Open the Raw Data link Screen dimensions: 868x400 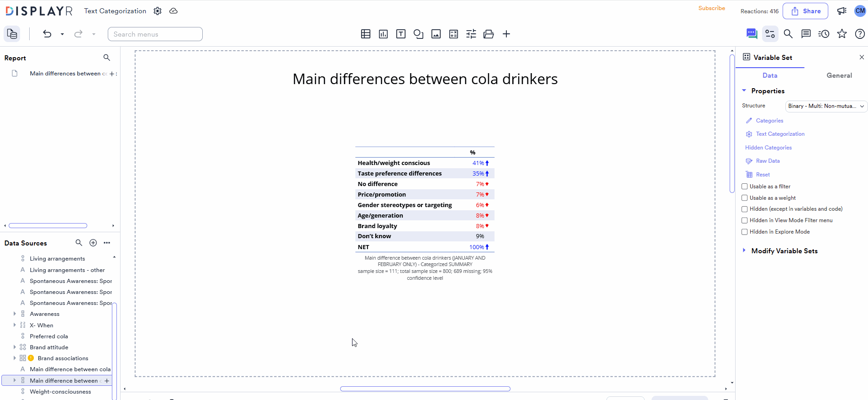click(768, 161)
